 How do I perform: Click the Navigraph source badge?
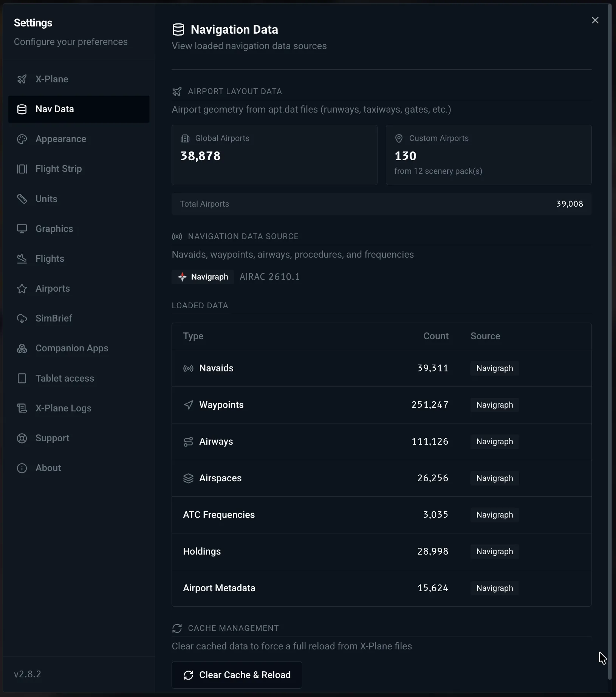(x=203, y=277)
